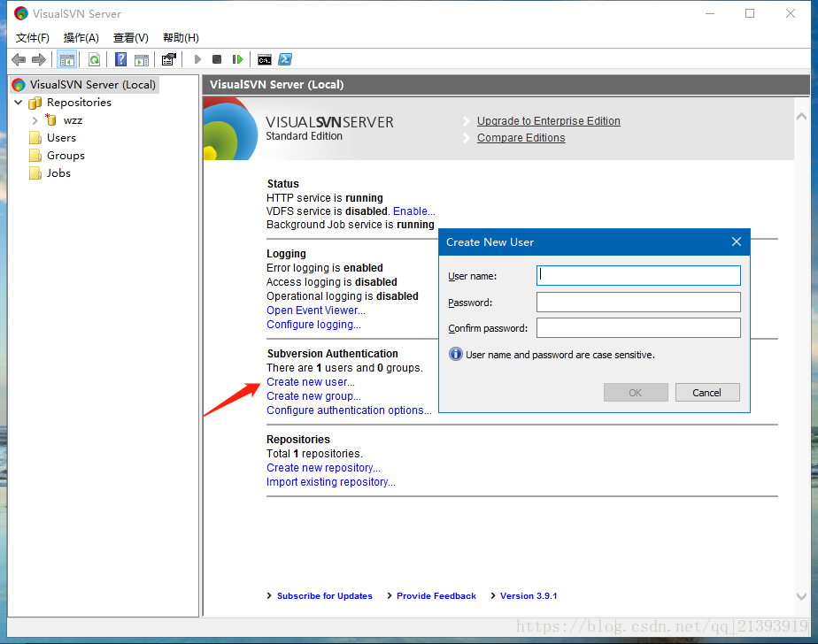
Task: Open the 查看(V) menu
Action: click(131, 38)
